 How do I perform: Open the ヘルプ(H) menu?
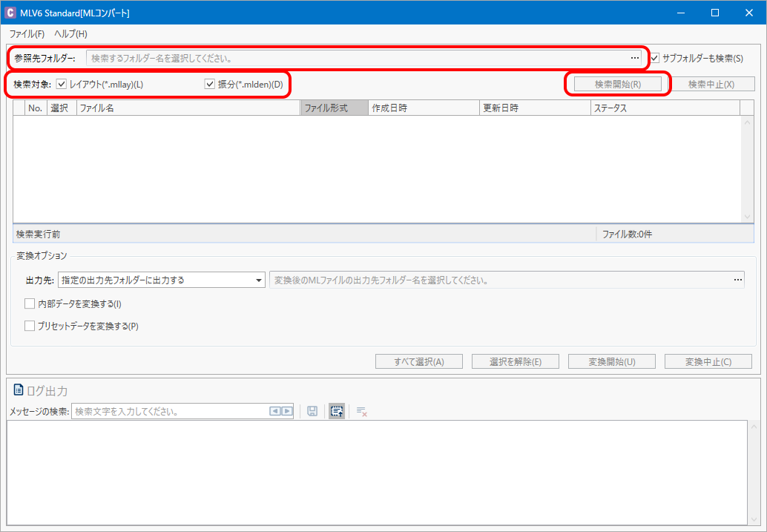click(x=70, y=34)
